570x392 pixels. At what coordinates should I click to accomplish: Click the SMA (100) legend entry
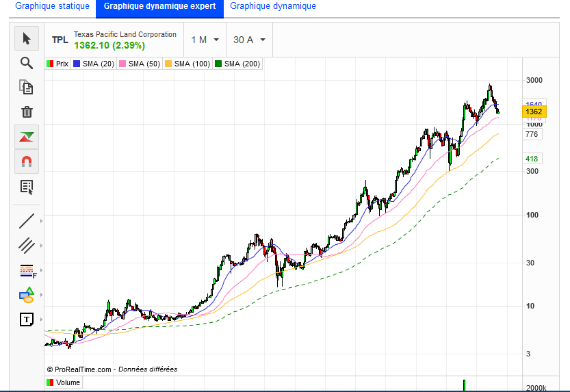(x=188, y=64)
